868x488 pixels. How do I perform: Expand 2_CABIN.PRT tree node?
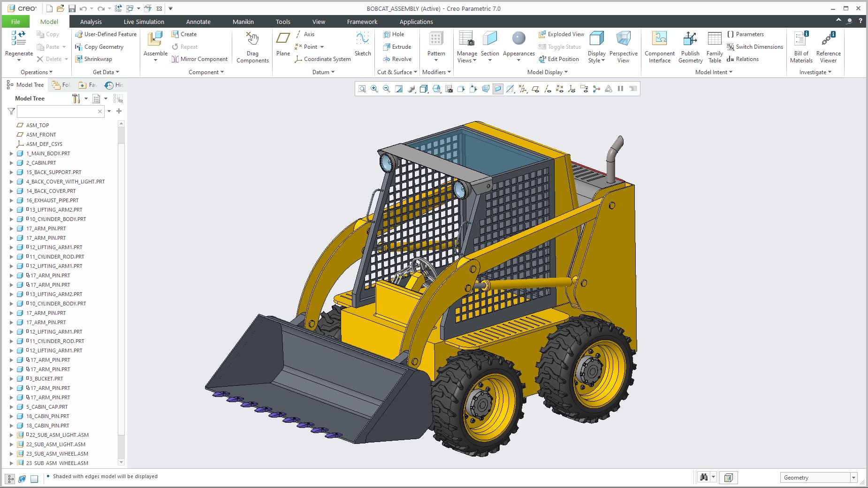click(x=12, y=163)
